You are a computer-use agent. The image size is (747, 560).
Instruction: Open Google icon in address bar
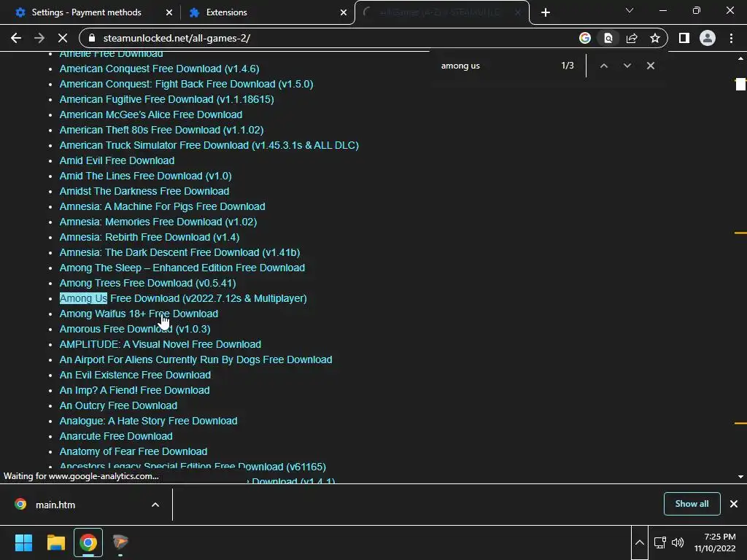pos(584,38)
